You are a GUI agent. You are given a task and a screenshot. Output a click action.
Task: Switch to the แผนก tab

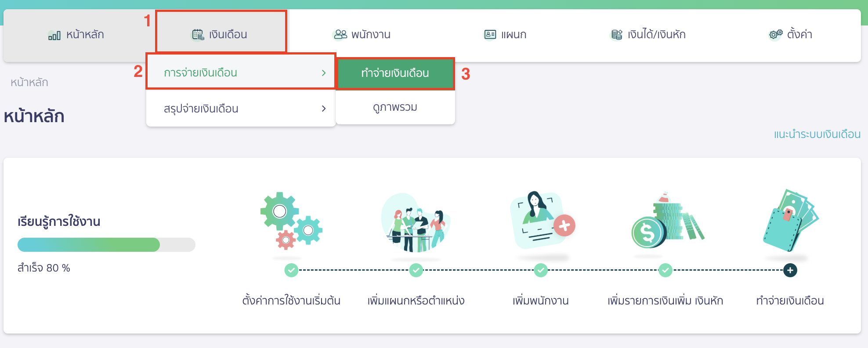tap(505, 35)
